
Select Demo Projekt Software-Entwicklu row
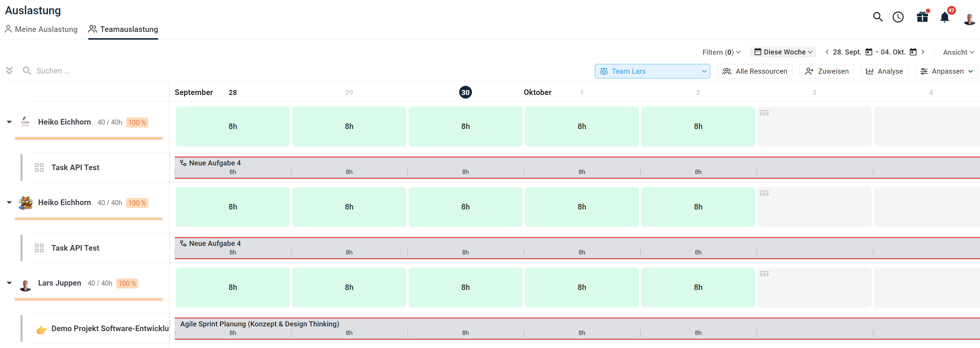pos(95,328)
